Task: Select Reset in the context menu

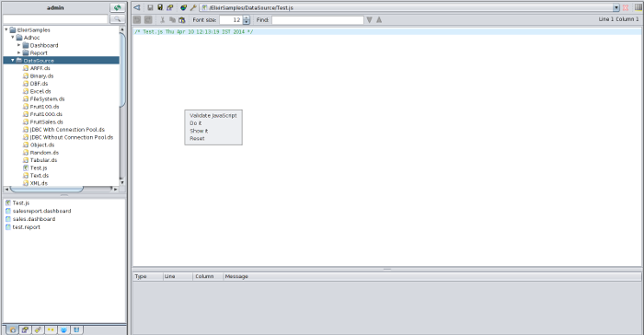Action: coord(197,139)
